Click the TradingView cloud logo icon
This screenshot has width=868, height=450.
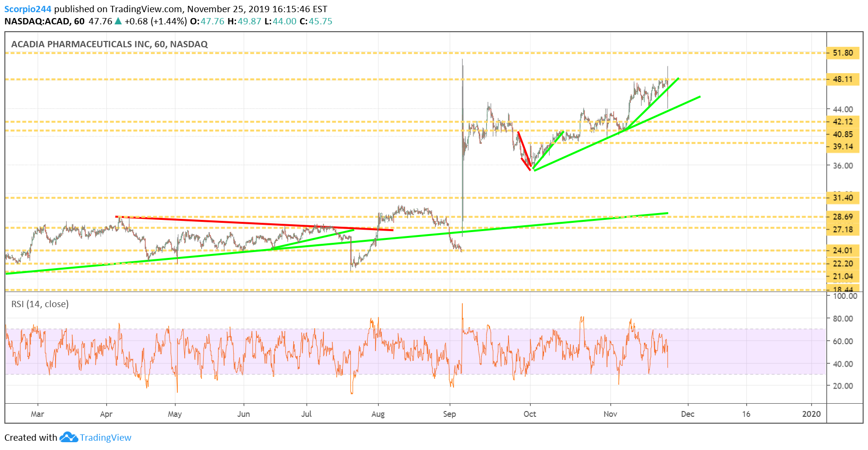coord(69,437)
